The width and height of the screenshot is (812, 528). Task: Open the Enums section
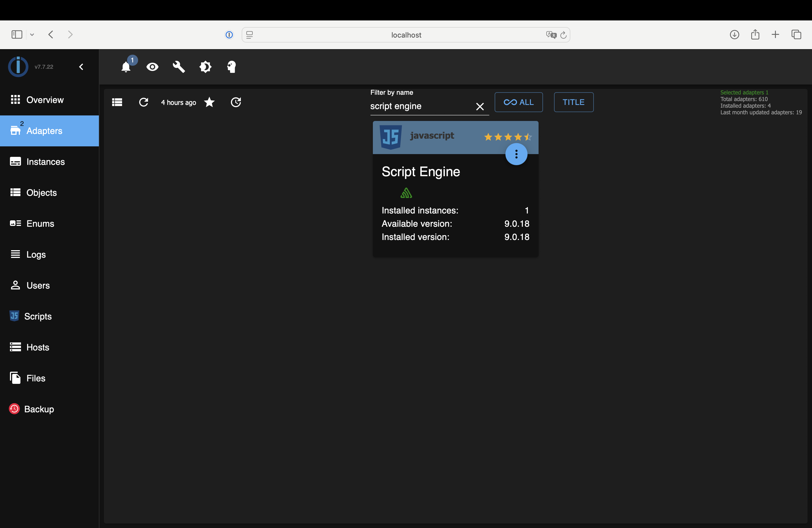pos(49,224)
